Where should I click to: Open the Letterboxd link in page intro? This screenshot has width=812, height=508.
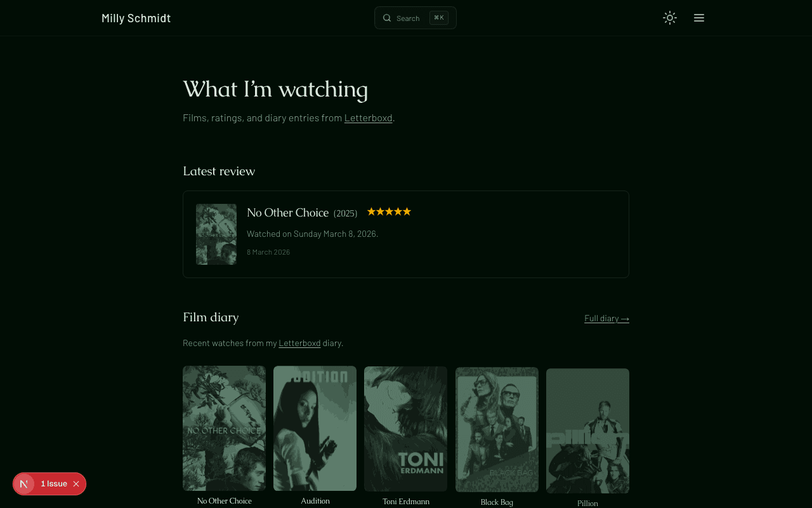tap(368, 118)
